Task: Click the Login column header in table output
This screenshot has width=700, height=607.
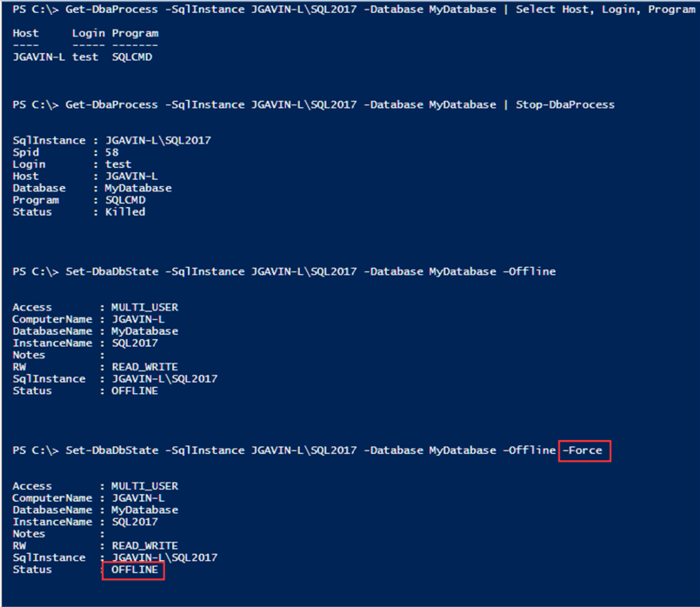Action: 89,33
